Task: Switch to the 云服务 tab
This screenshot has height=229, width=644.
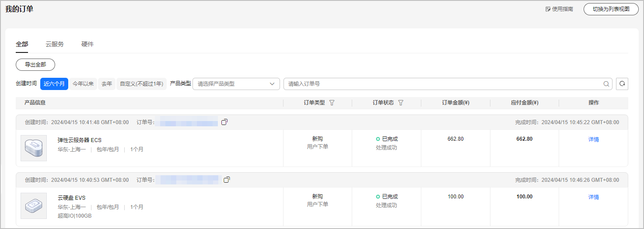Action: click(55, 44)
